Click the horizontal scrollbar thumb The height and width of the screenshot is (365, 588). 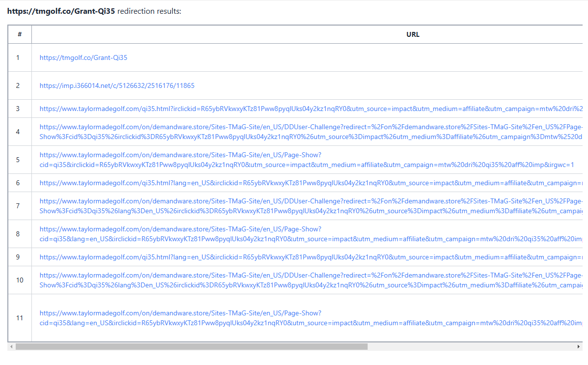coord(191,347)
